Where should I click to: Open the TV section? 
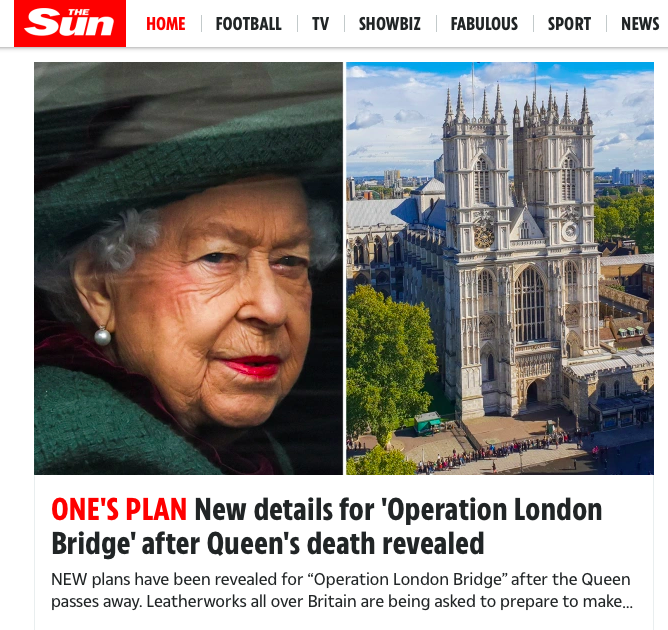[x=320, y=24]
